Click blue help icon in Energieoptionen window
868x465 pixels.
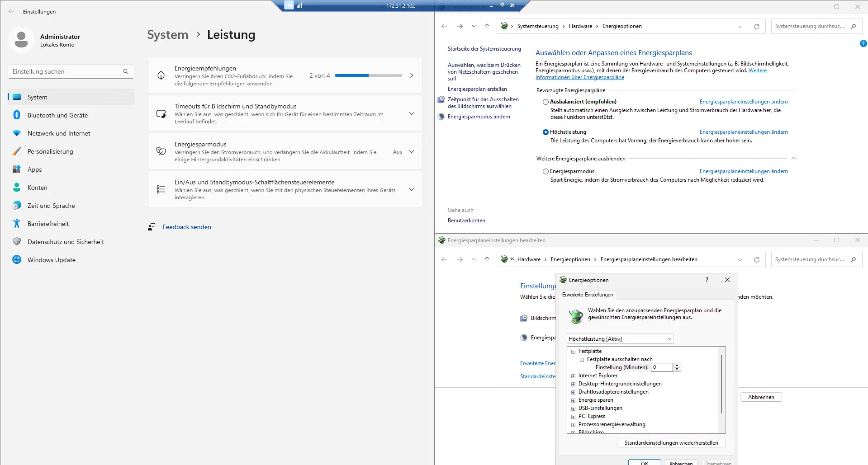863,44
